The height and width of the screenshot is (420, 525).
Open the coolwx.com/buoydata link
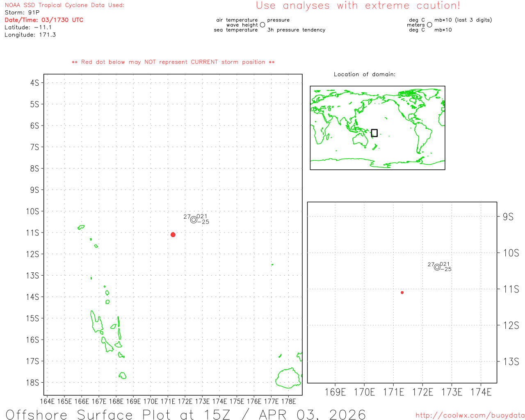coord(470,415)
